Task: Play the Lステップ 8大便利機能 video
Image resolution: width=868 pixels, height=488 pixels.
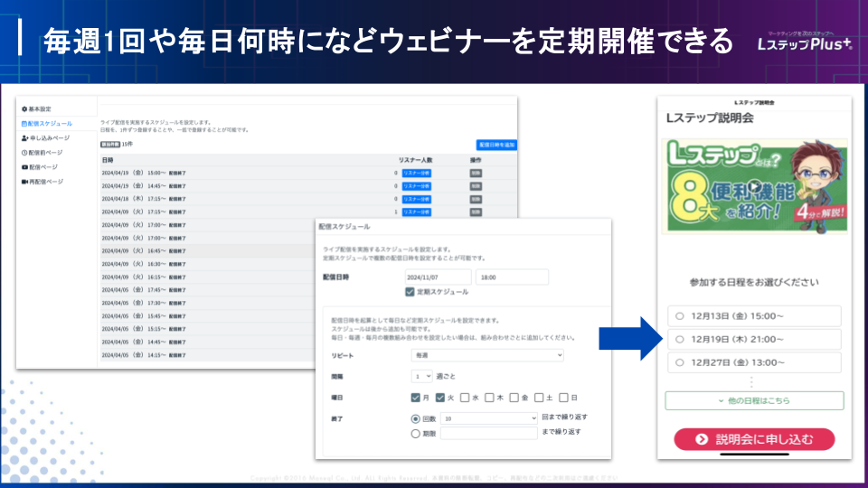Action: pos(754,186)
